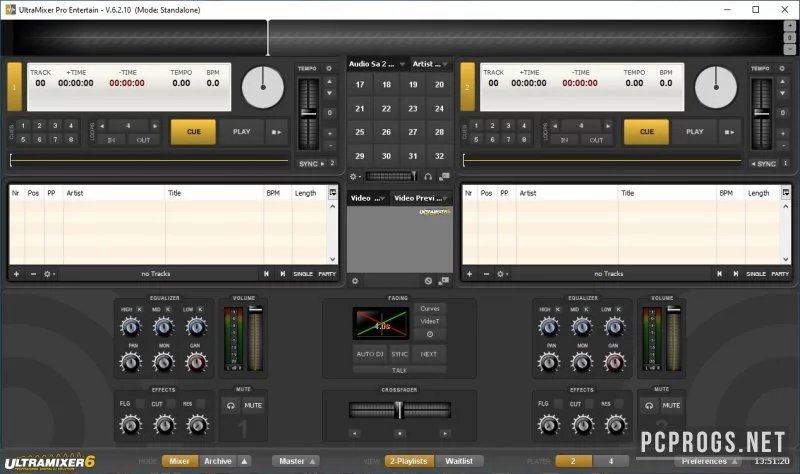This screenshot has height=474, width=800.
Task: Click deck 1 SYNC button
Action: (312, 164)
